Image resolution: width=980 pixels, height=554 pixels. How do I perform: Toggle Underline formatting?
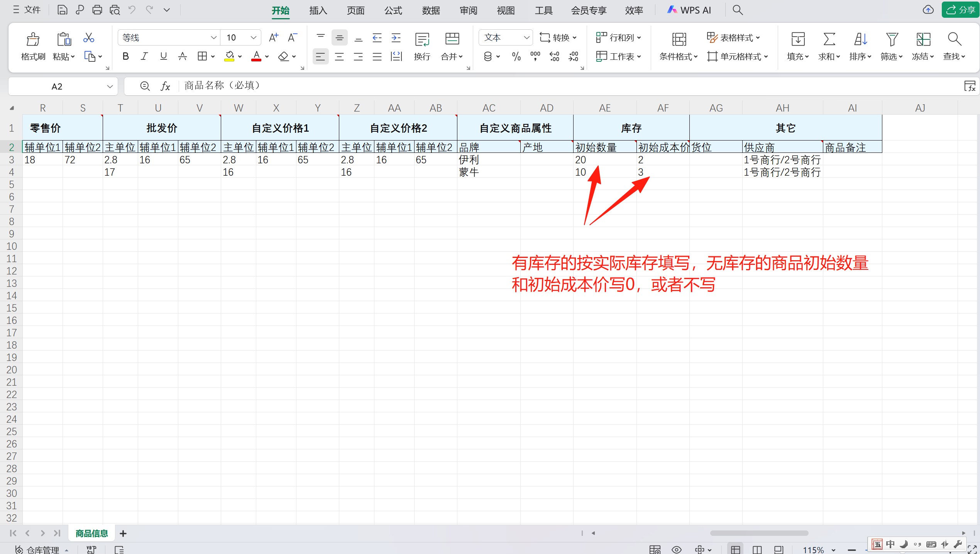tap(163, 57)
